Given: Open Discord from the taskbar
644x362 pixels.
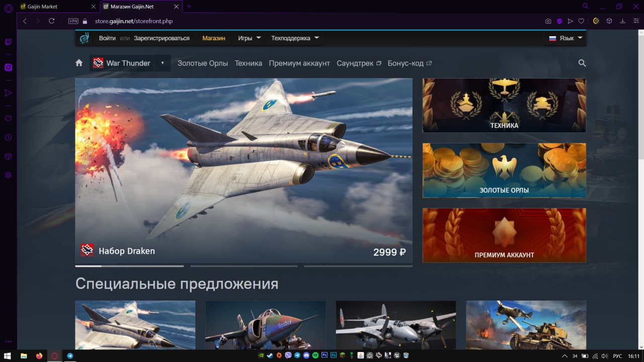Looking at the screenshot, I should tap(306, 355).
